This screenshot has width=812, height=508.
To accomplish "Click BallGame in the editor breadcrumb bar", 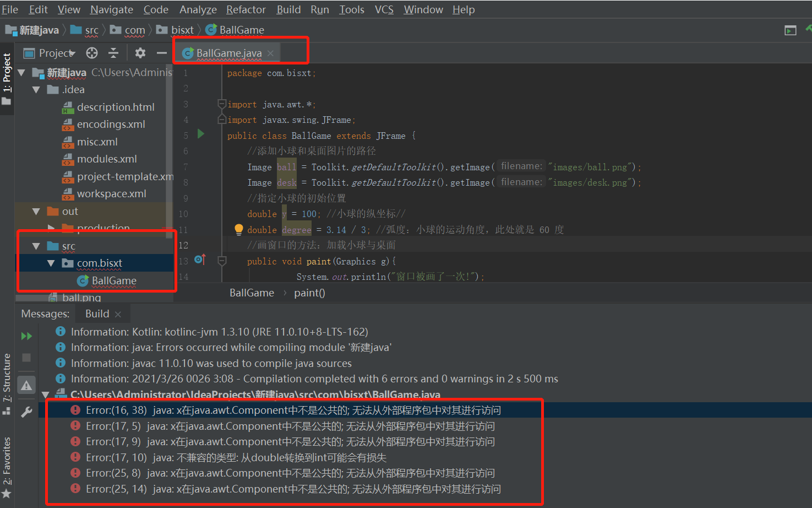I will (x=252, y=293).
